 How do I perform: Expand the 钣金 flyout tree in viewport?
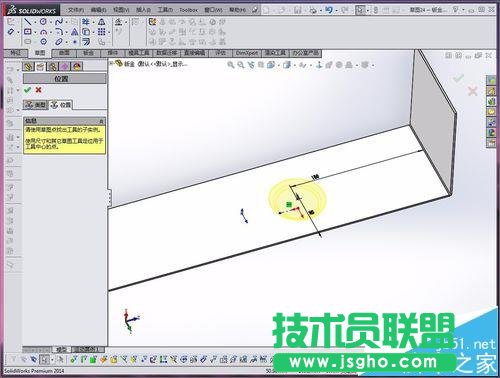(x=112, y=63)
